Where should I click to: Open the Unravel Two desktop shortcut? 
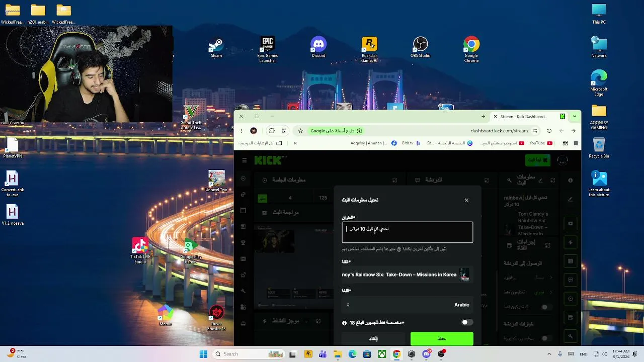point(216,181)
